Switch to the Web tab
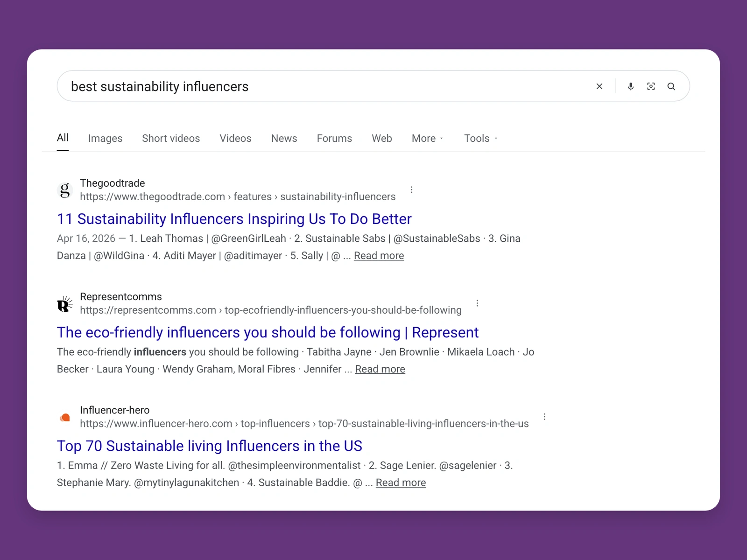Viewport: 747px width, 560px height. [382, 139]
